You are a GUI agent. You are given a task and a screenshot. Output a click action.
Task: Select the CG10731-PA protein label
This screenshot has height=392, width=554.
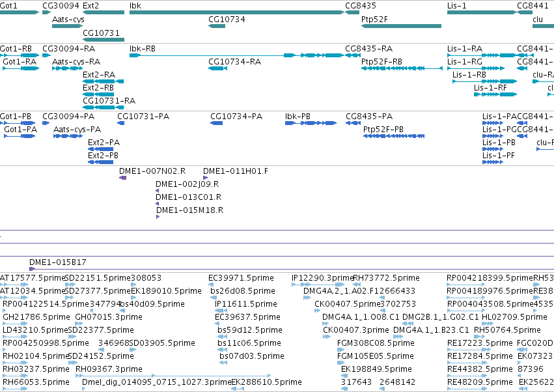click(143, 117)
